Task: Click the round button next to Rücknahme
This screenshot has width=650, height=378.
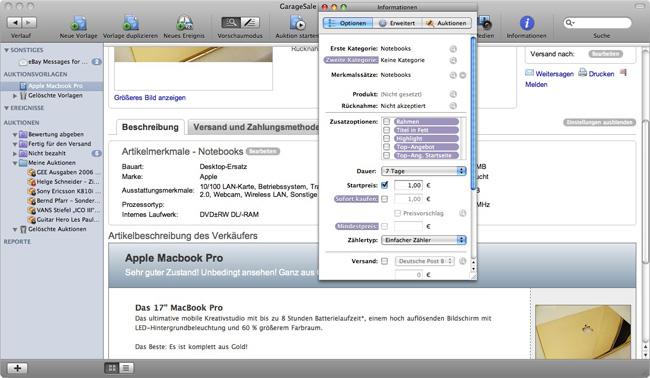Action: click(x=453, y=106)
